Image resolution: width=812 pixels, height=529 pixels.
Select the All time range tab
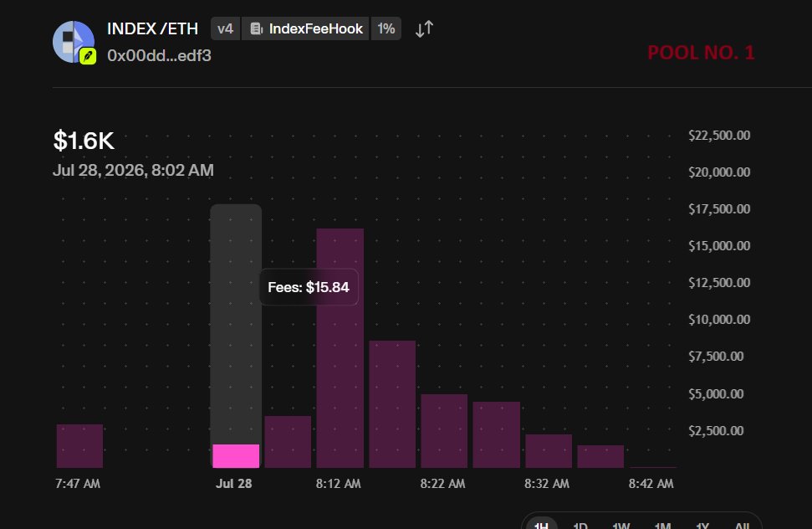[x=742, y=526]
